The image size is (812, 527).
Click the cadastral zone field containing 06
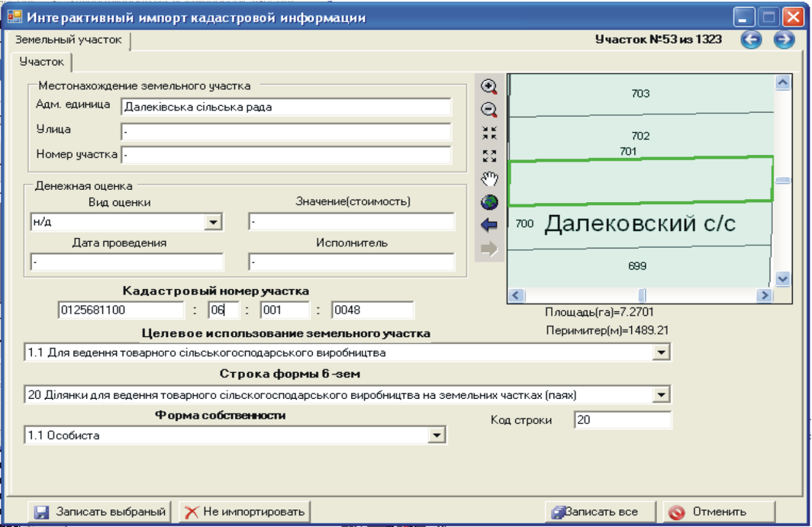[223, 310]
